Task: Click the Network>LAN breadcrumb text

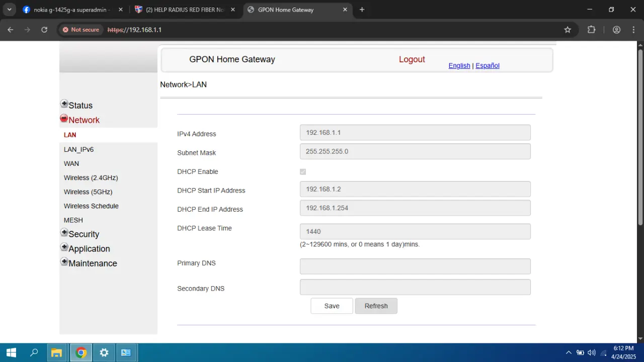Action: 183,84
